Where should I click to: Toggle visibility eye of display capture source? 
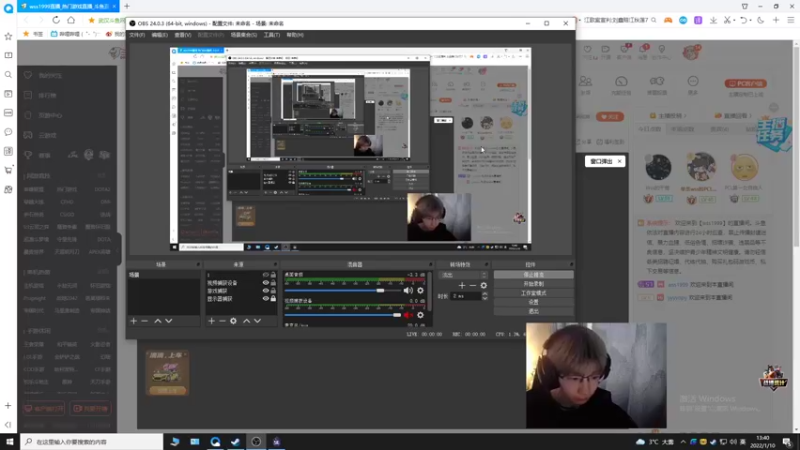coord(265,298)
